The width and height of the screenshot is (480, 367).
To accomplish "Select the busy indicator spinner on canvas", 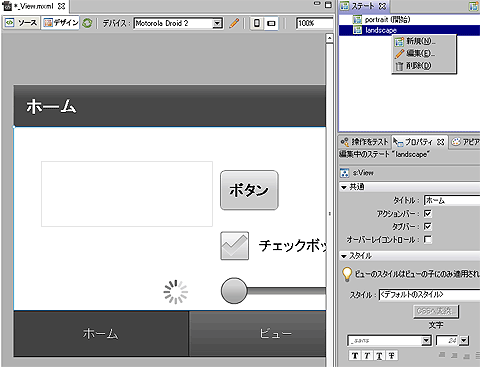I will point(175,292).
